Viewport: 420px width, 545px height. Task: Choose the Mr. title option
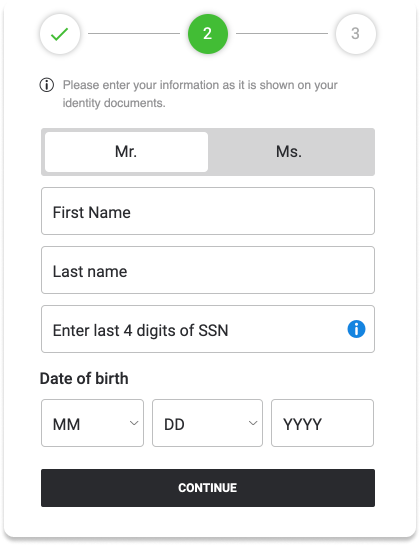tap(127, 152)
